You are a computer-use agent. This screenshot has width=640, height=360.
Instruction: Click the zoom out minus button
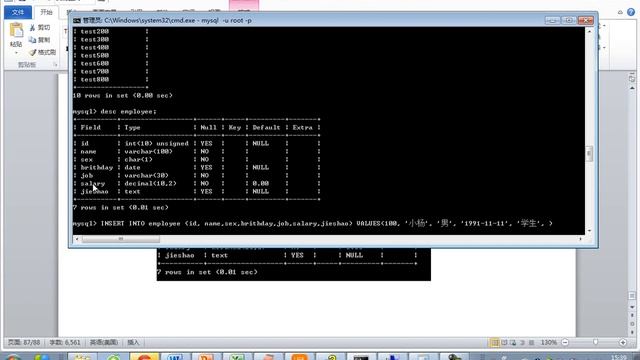pos(565,342)
